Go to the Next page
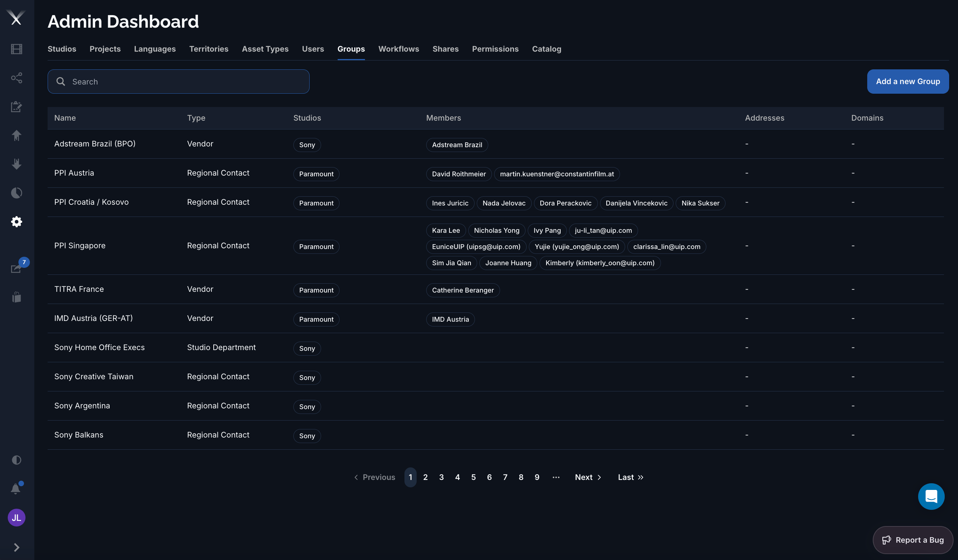Screen dimensions: 958x560 tap(588, 477)
